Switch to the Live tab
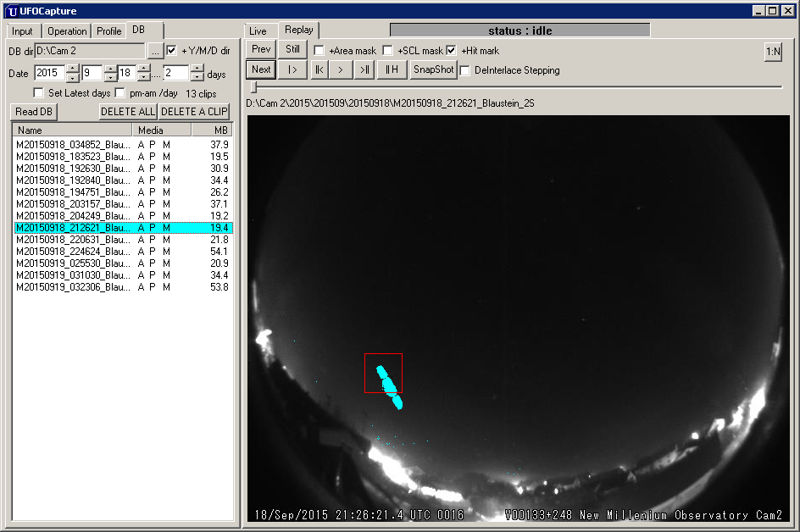800x532 pixels. (258, 31)
